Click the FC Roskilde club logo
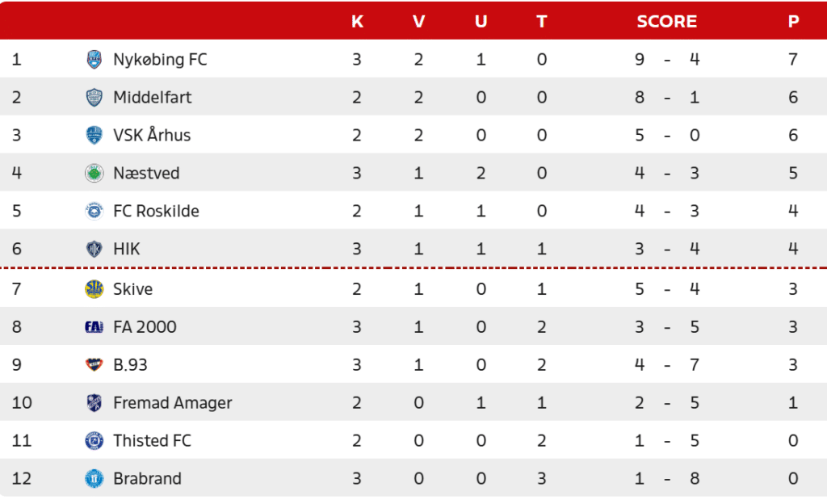This screenshot has width=827, height=504. pyautogui.click(x=94, y=211)
